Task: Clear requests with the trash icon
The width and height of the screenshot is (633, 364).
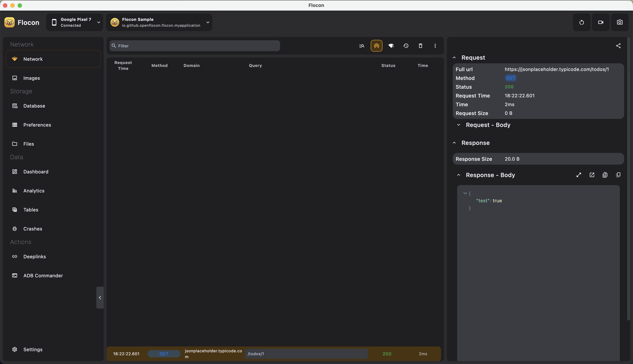Action: 421,46
